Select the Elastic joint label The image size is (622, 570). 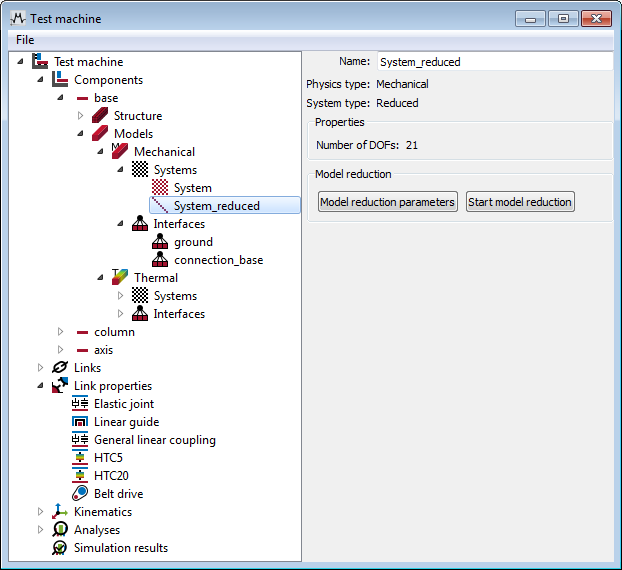pos(124,404)
